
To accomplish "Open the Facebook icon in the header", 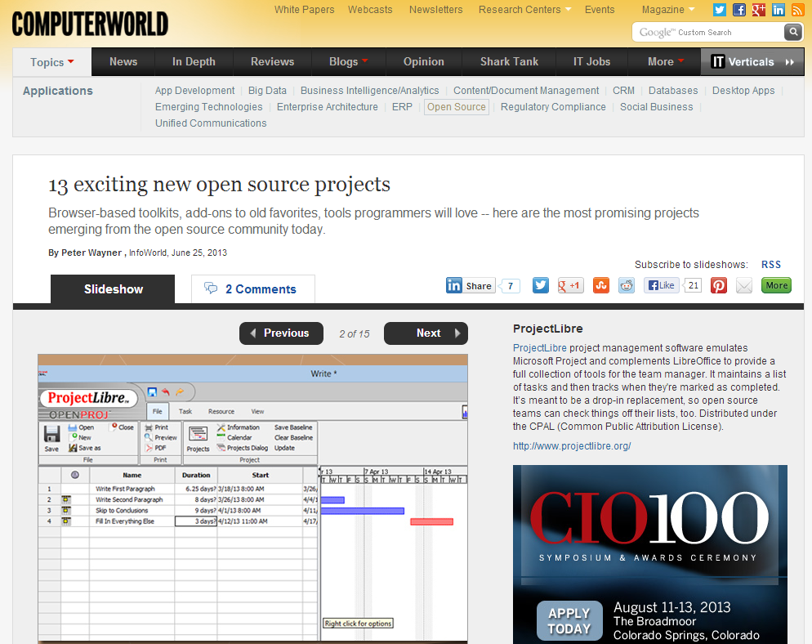I will pos(739,10).
